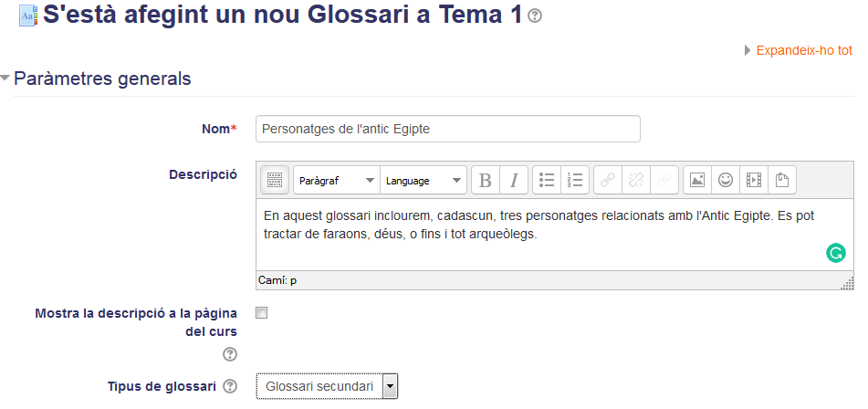
Task: Insert Moodle media with film icon
Action: pyautogui.click(x=753, y=180)
